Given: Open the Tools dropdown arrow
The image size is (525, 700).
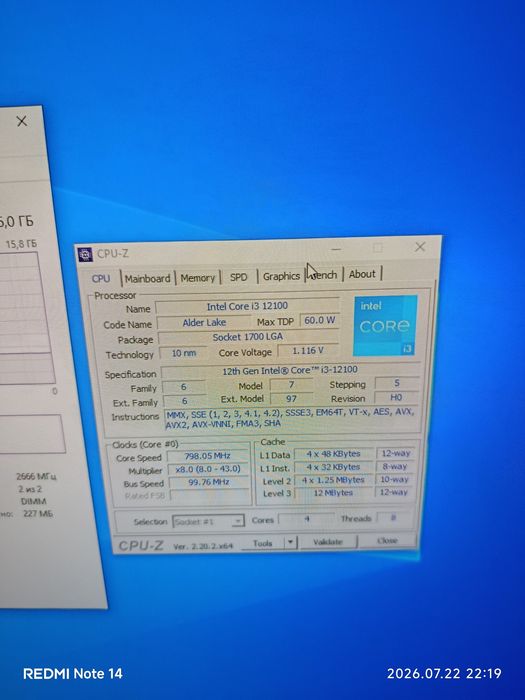Looking at the screenshot, I should tap(290, 542).
